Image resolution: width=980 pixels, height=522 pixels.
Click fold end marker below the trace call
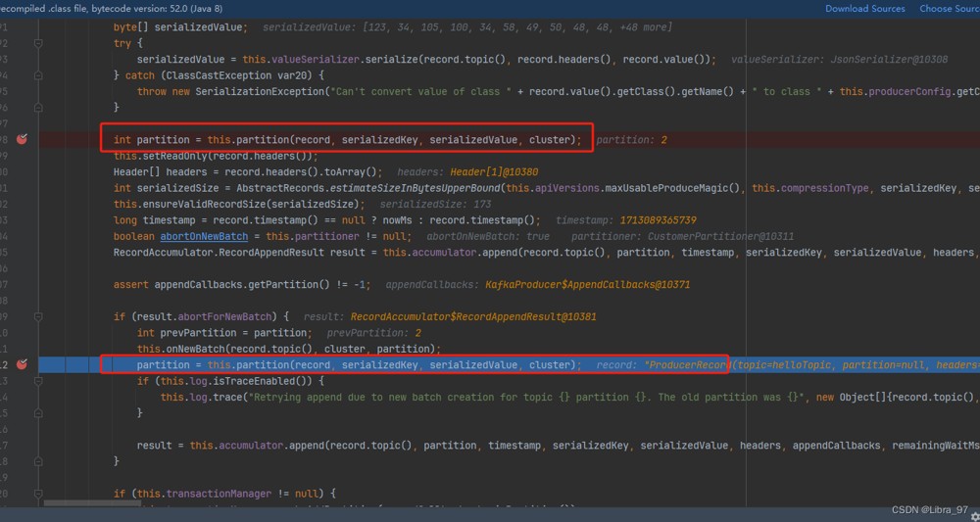[38, 413]
